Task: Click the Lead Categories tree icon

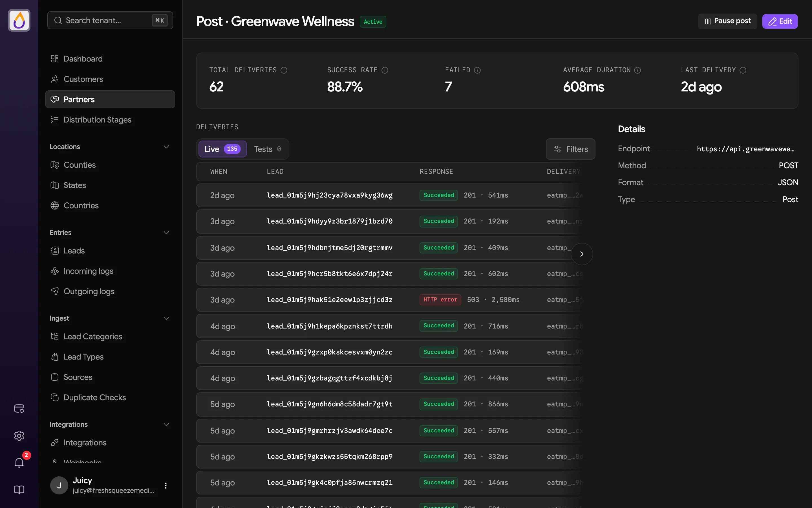Action: (x=55, y=337)
